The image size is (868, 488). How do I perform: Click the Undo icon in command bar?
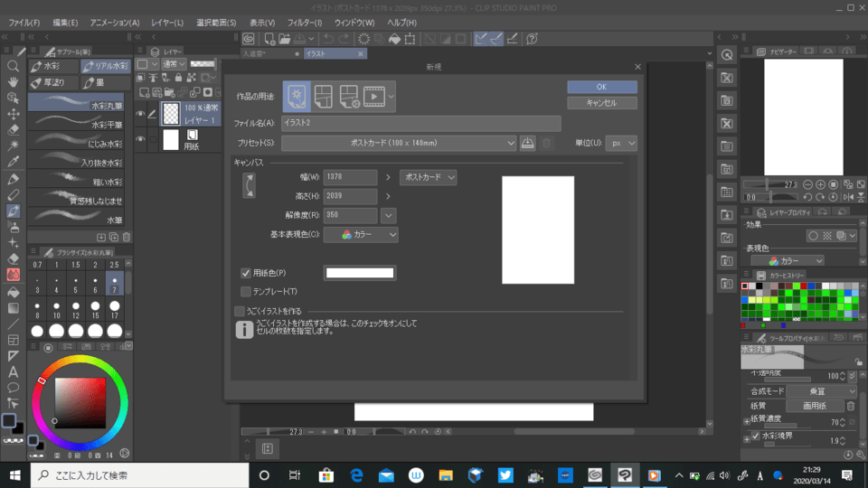coord(328,39)
